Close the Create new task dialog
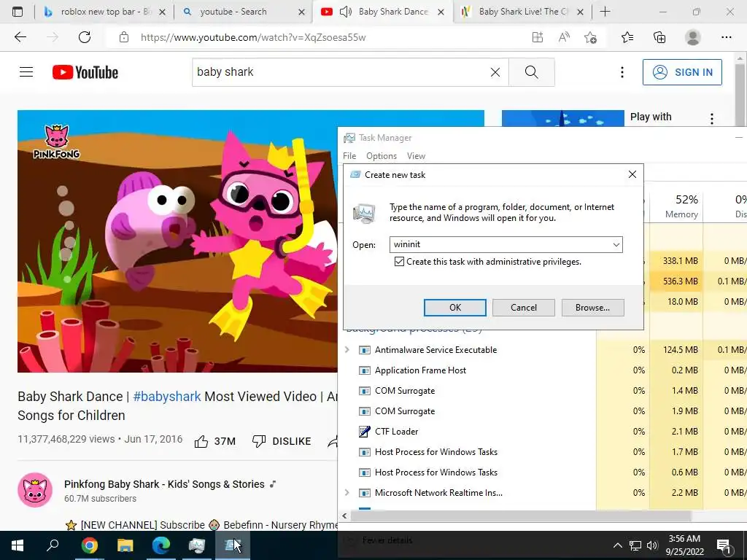Screen dimensions: 747x560 point(632,175)
